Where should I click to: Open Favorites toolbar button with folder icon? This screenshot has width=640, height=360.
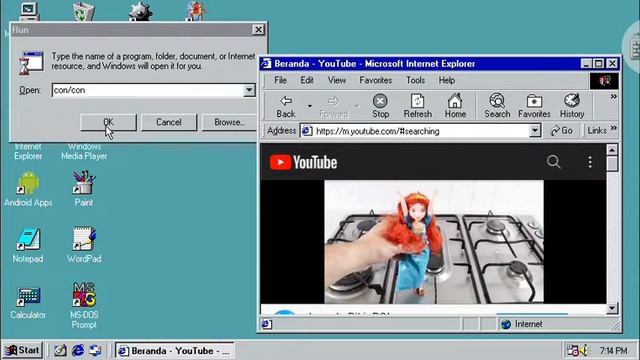[534, 106]
